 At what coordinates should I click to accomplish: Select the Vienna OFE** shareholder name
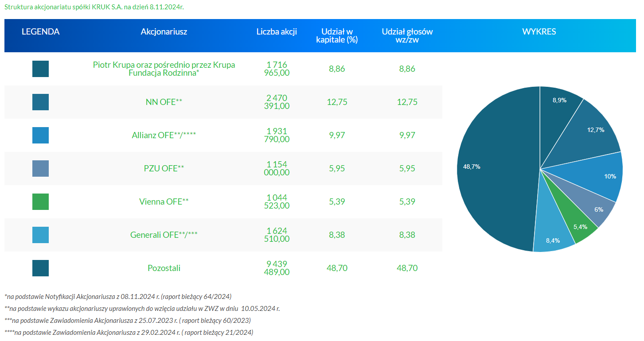point(164,202)
